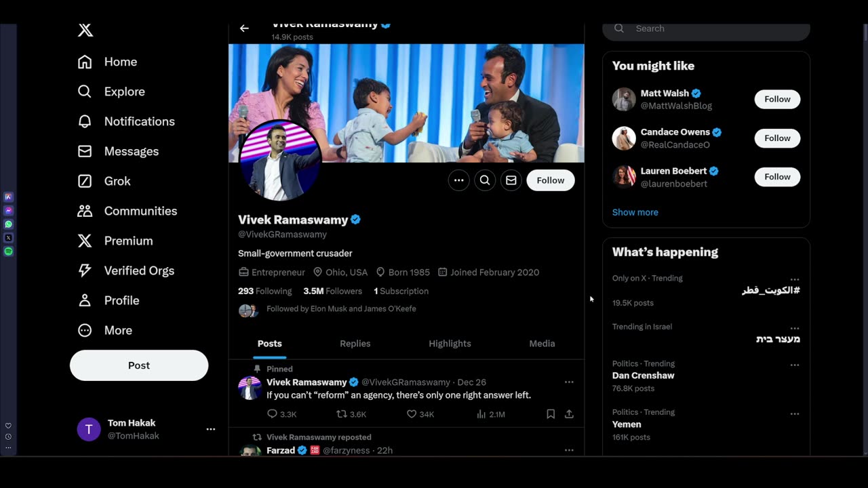Screen dimensions: 868x488
Task: Click the Spotify icon in left dock
Action: [8, 251]
